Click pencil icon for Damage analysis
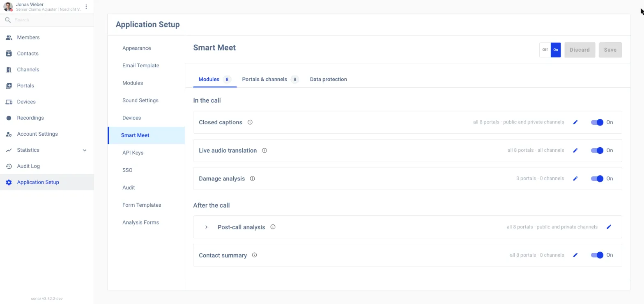The width and height of the screenshot is (644, 304). (x=575, y=178)
